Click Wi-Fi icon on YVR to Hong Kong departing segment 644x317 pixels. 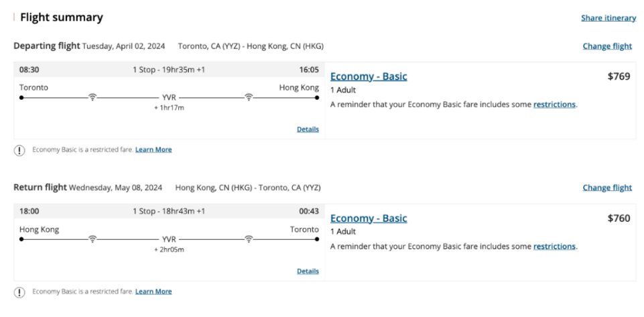tap(249, 97)
